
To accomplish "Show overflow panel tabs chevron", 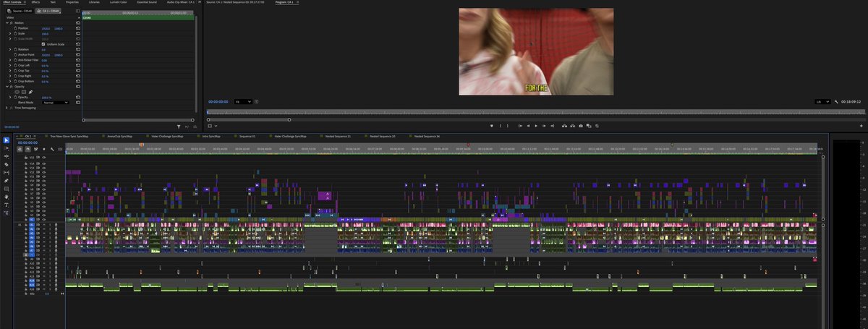I will [x=200, y=2].
